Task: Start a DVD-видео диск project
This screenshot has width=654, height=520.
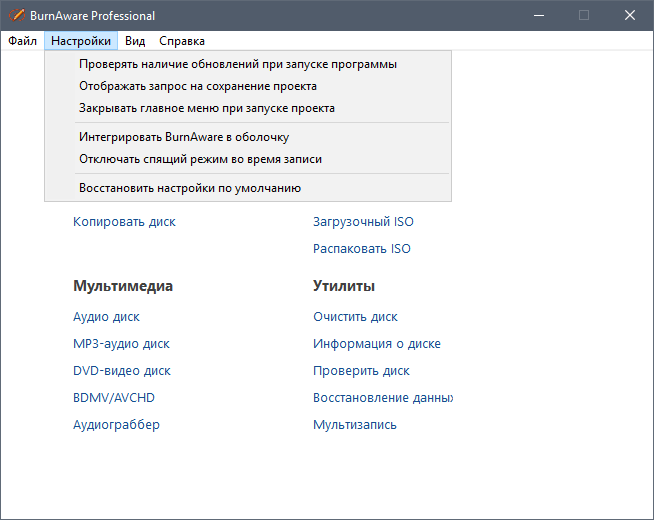Action: tap(122, 371)
